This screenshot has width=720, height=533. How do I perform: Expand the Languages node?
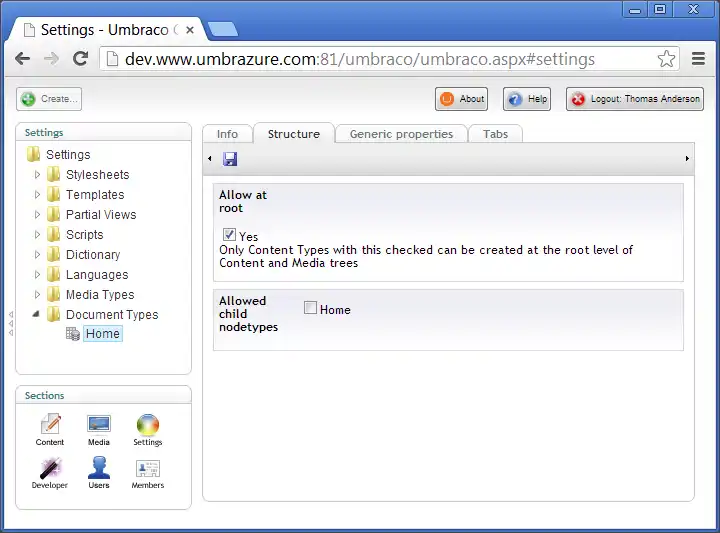(x=38, y=275)
